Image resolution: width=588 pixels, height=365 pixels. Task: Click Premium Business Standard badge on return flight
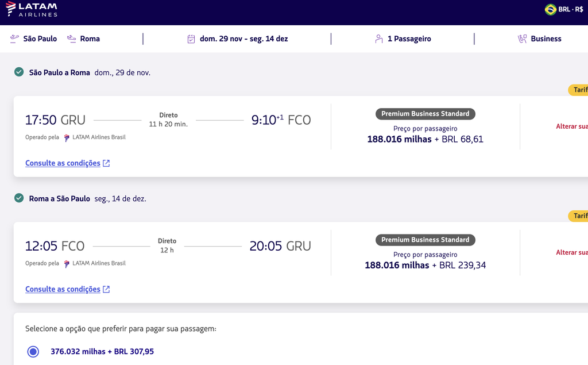(x=425, y=240)
